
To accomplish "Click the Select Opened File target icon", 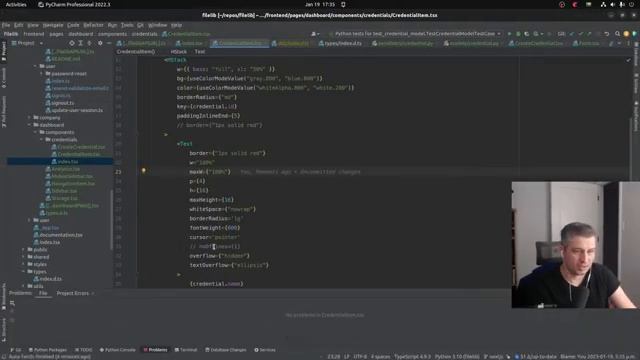I will pyautogui.click(x=72, y=43).
